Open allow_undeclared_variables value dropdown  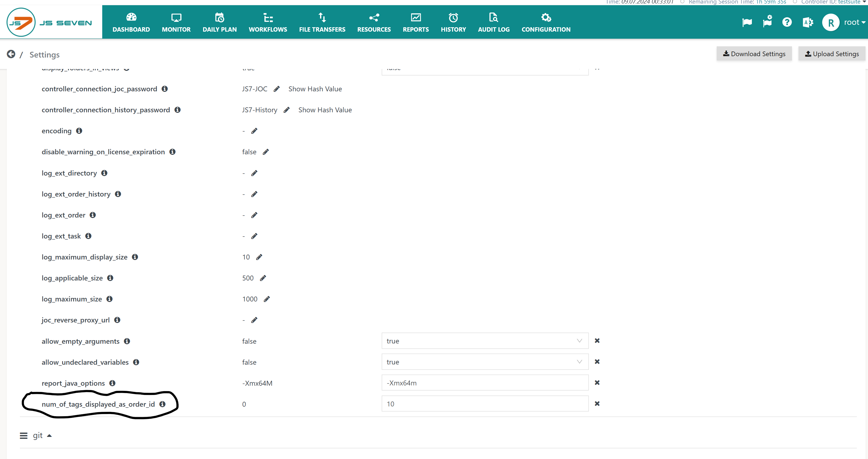(484, 362)
